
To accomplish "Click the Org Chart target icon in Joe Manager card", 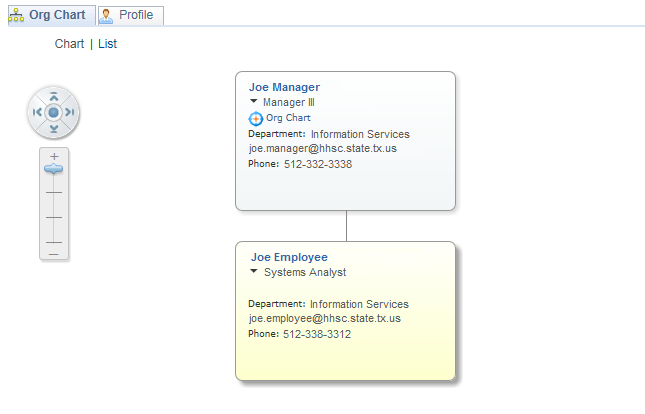I will coord(256,118).
